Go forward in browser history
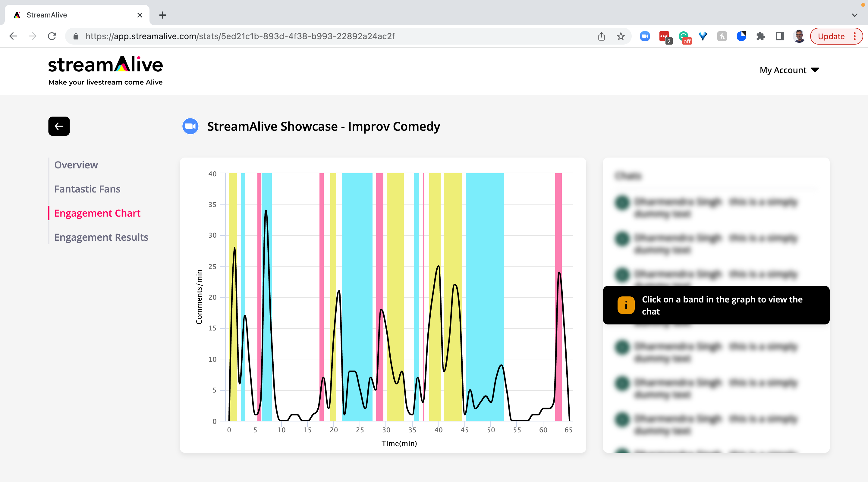 click(x=32, y=36)
